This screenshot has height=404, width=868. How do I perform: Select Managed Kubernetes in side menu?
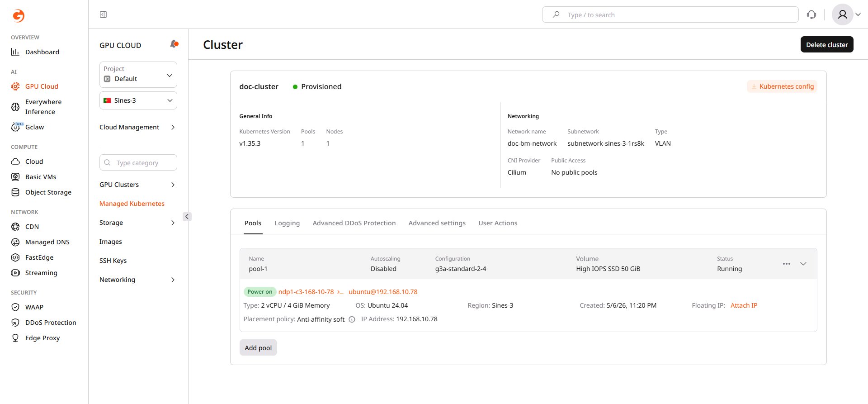[x=132, y=204]
